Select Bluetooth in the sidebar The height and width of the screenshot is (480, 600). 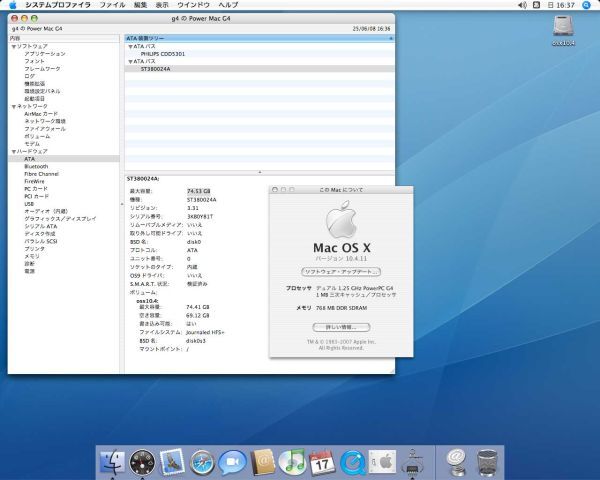tap(36, 167)
